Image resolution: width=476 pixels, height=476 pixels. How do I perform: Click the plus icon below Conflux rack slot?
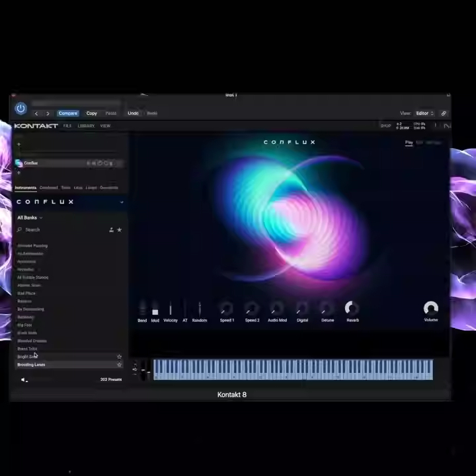point(19,173)
